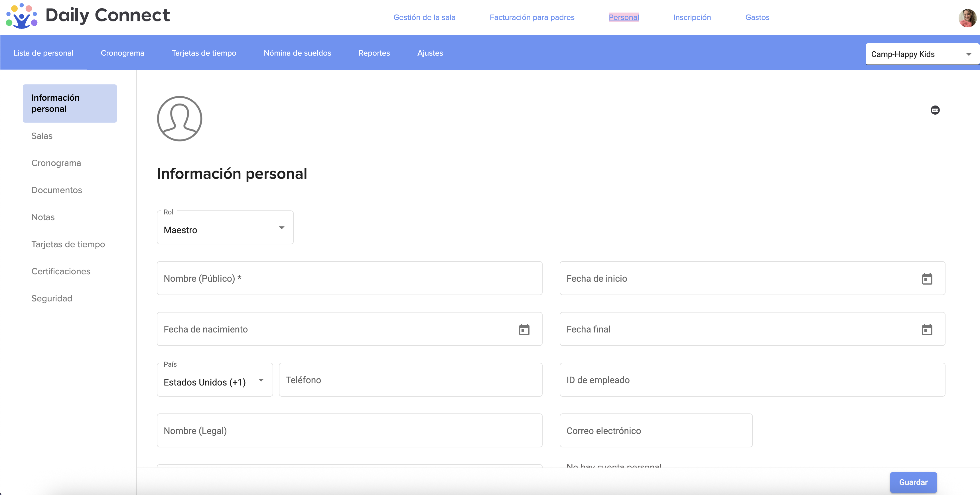The height and width of the screenshot is (495, 980).
Task: Open calendar for Fecha final
Action: click(x=927, y=330)
